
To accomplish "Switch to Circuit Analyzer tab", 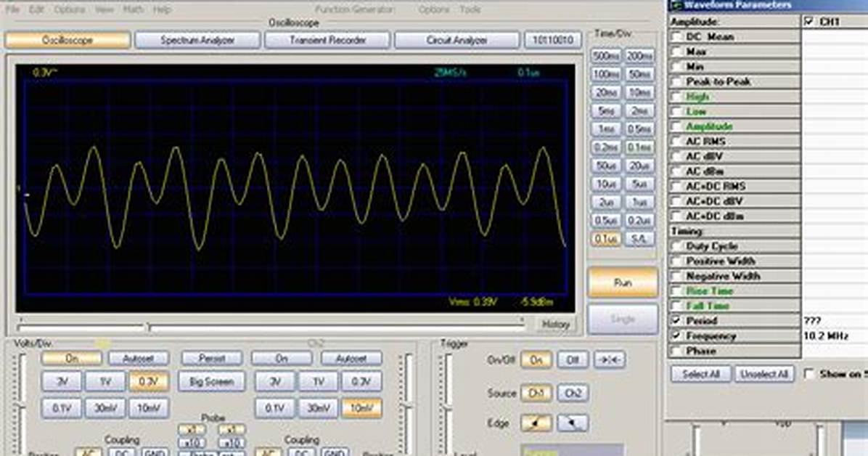I will (456, 40).
